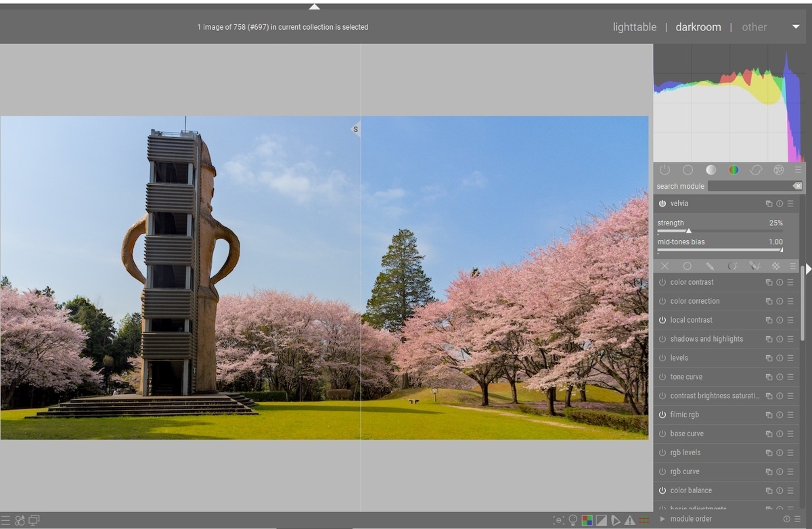
Task: Disable the filmic rgb module
Action: [664, 414]
